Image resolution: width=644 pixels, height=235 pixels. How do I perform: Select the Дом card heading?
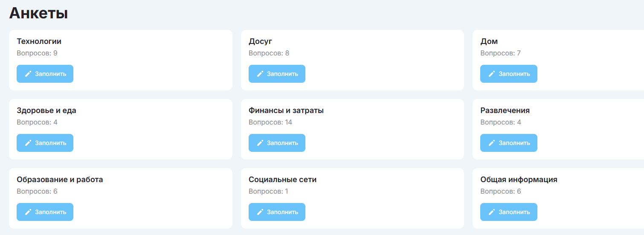pos(489,41)
